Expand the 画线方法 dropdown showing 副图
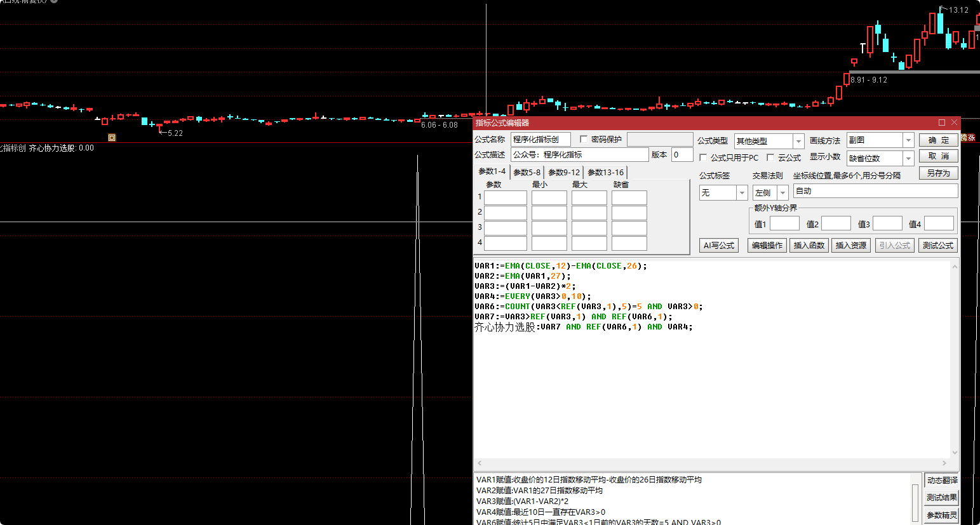This screenshot has width=980, height=525. point(908,140)
